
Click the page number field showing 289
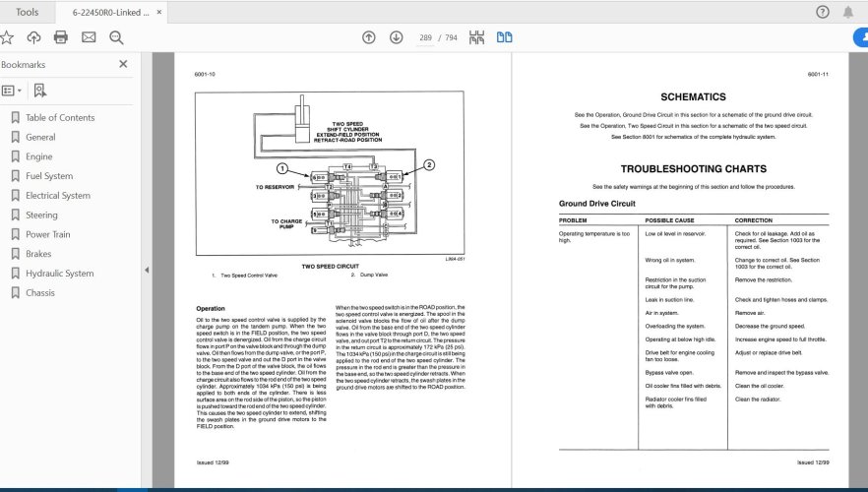point(425,37)
